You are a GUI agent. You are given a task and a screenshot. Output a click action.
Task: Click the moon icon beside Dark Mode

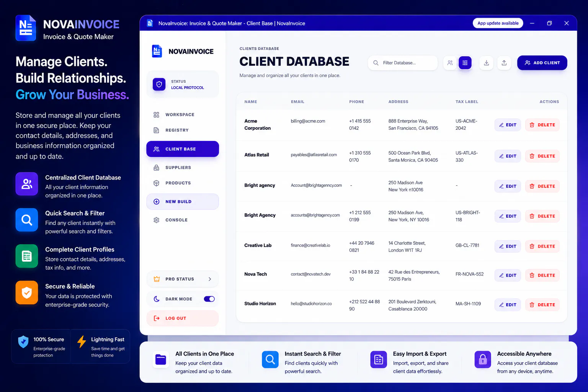[x=157, y=299]
